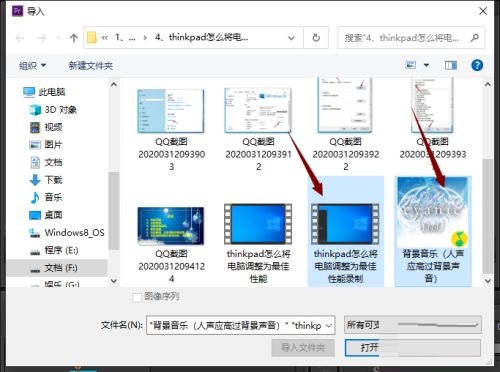Select file QQ截图 20200312093912
Image resolution: width=500 pixels, height=372 pixels.
click(x=258, y=130)
